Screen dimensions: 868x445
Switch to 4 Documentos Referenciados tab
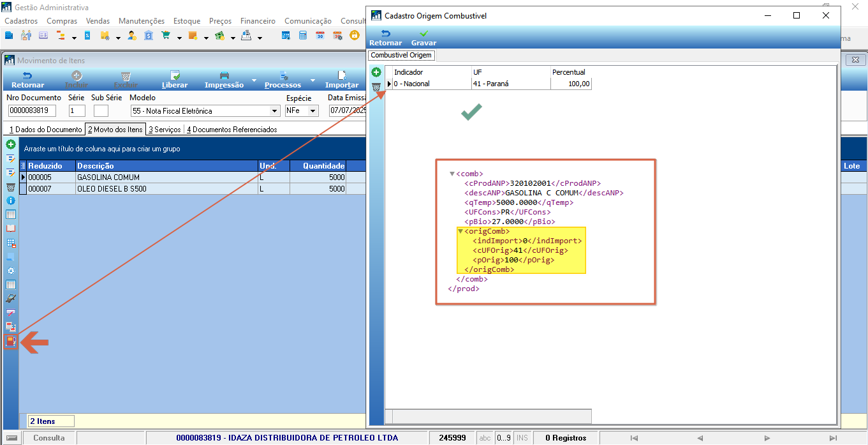point(231,130)
